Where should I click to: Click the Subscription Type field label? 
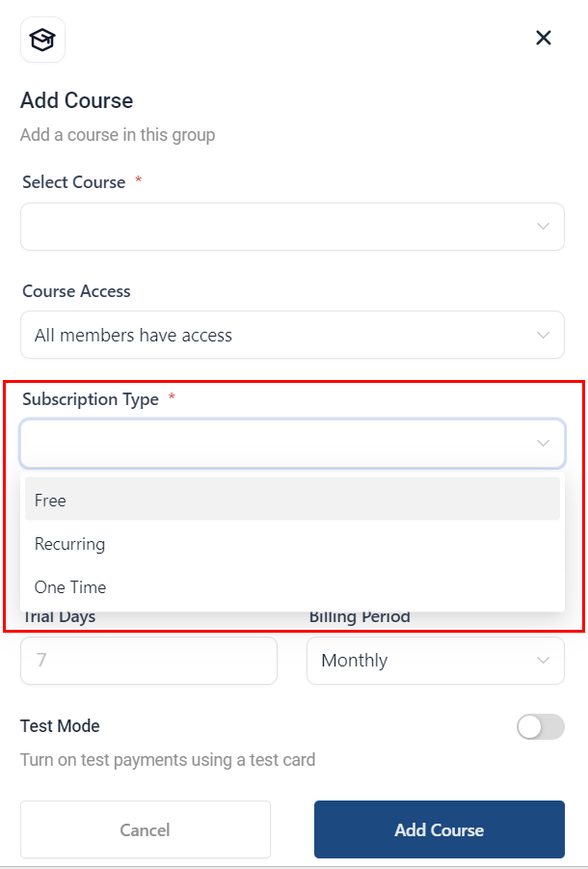coord(91,399)
